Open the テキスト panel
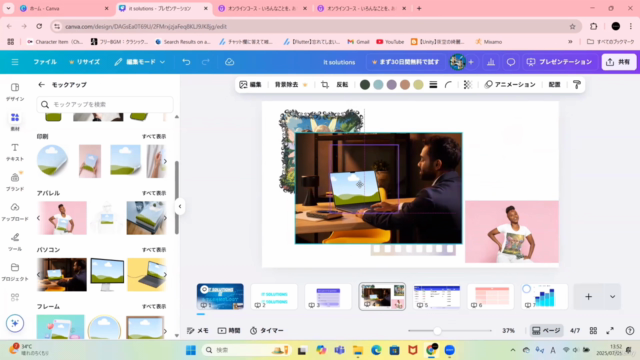The width and height of the screenshot is (640, 360). pyautogui.click(x=15, y=152)
